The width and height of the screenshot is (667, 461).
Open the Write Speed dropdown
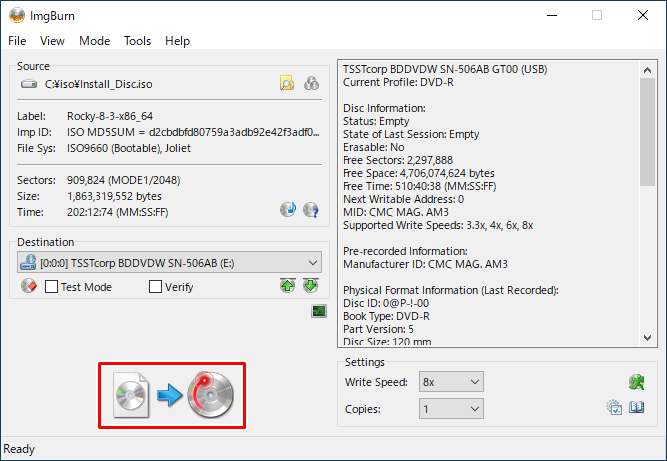click(474, 382)
